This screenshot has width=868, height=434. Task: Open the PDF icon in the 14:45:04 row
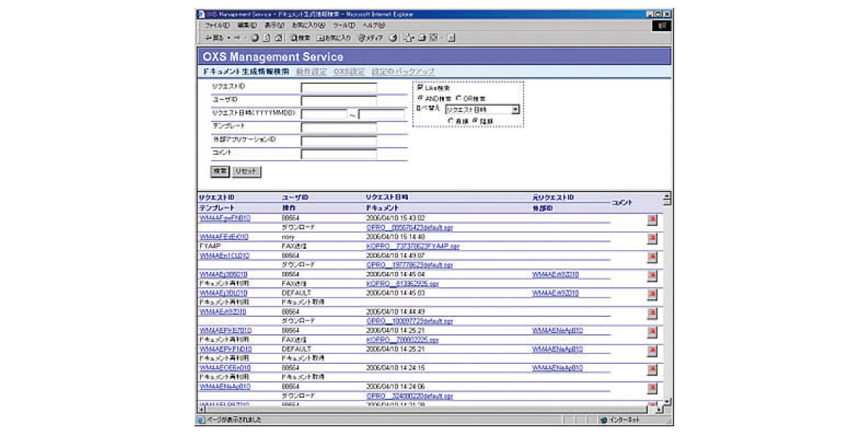pos(652,277)
